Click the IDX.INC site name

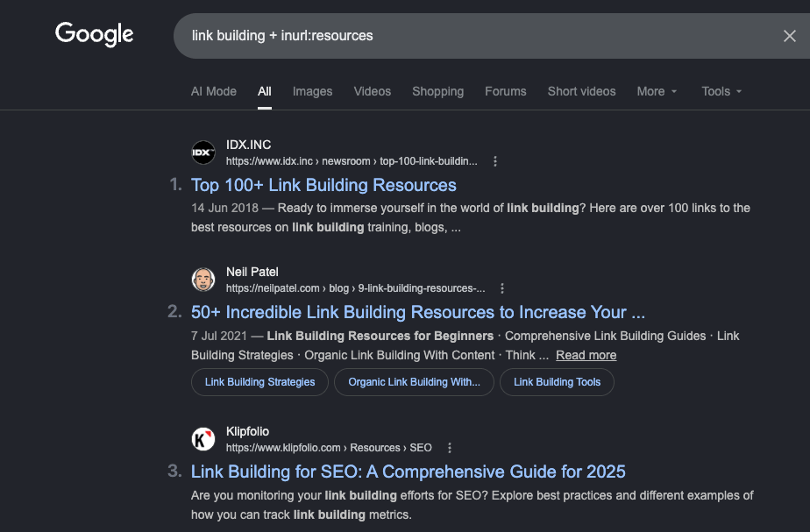pyautogui.click(x=248, y=145)
